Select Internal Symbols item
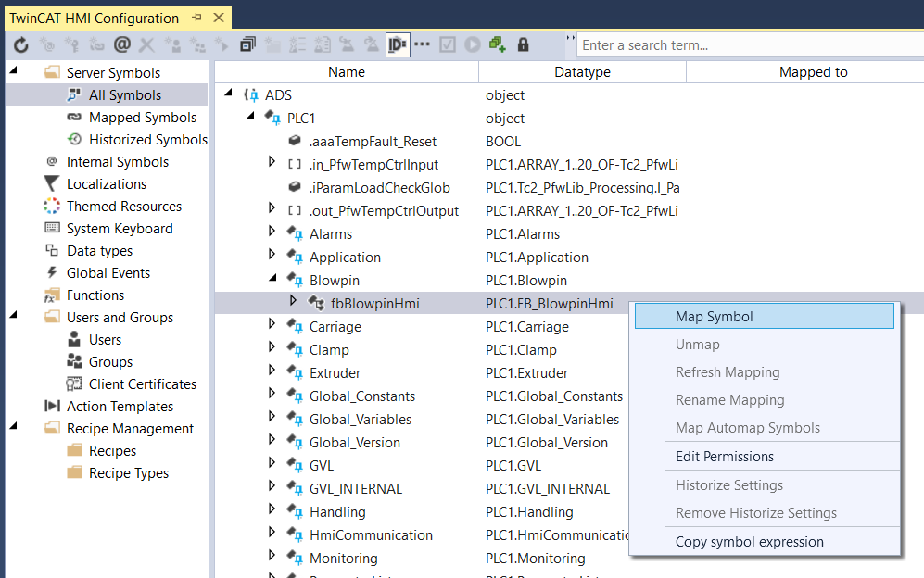This screenshot has width=924, height=578. coord(118,162)
